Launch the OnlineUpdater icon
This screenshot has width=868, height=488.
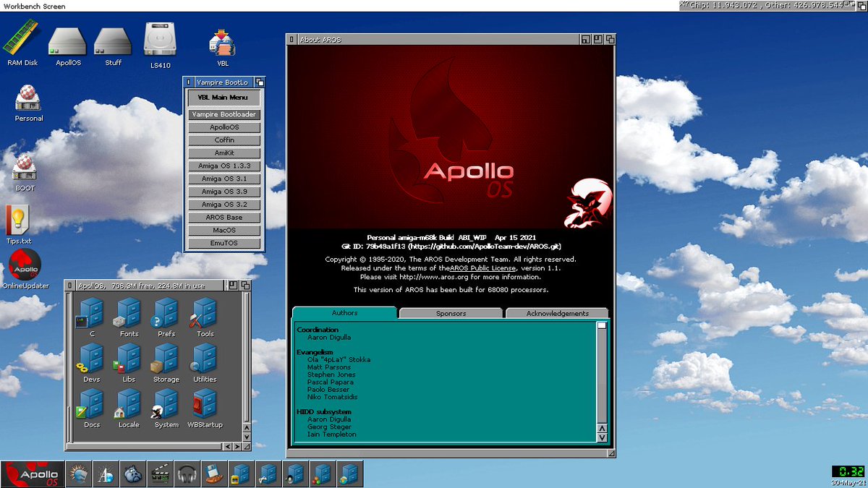25,270
